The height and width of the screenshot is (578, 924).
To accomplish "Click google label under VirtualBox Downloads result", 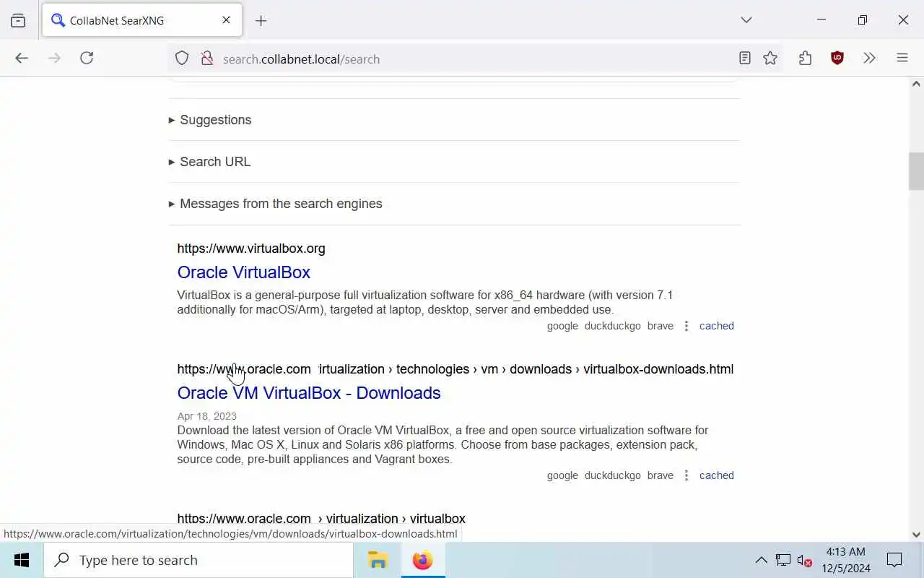I will [x=562, y=475].
